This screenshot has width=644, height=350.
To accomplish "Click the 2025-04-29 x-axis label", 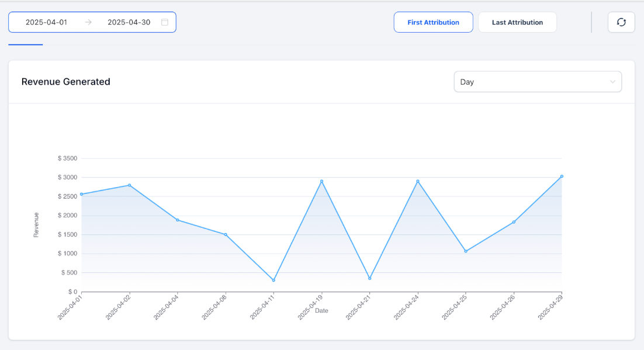I will point(550,307).
